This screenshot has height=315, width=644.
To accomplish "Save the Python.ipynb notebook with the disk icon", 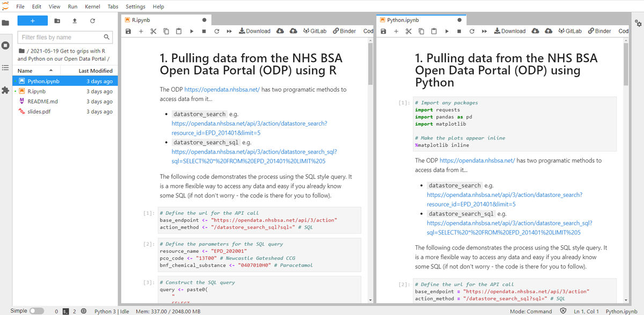I will 384,31.
